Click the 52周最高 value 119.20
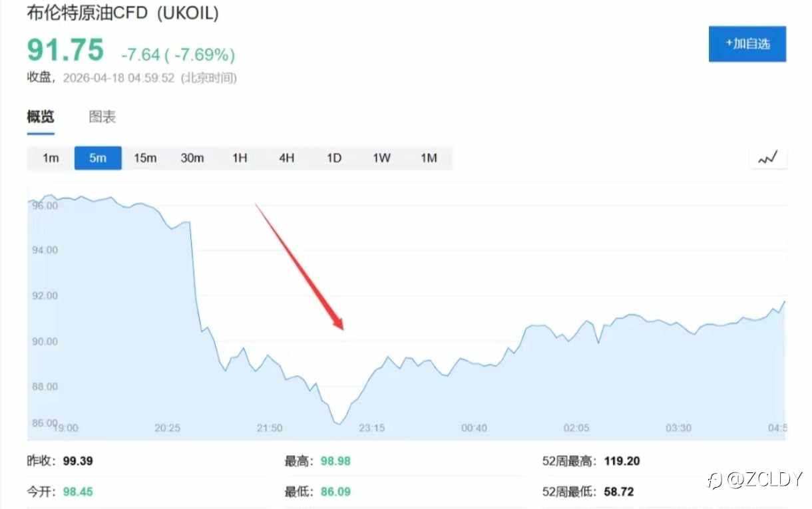 (x=622, y=460)
